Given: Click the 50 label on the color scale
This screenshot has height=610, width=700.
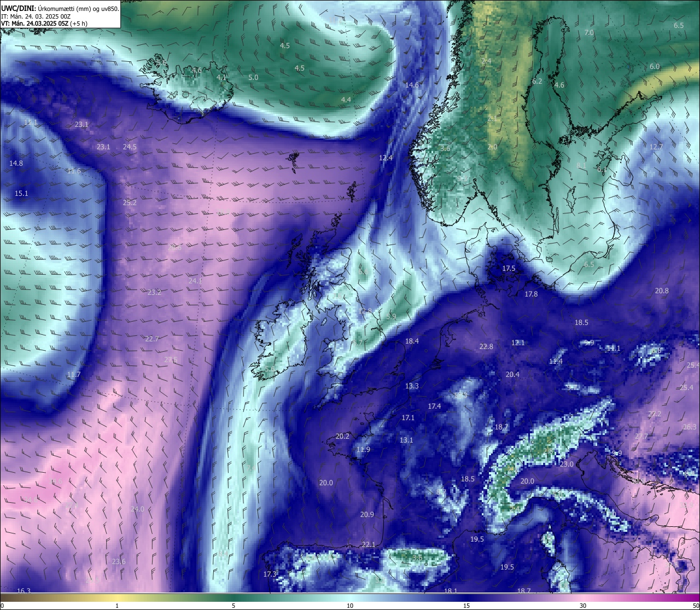Looking at the screenshot, I should 696,606.
